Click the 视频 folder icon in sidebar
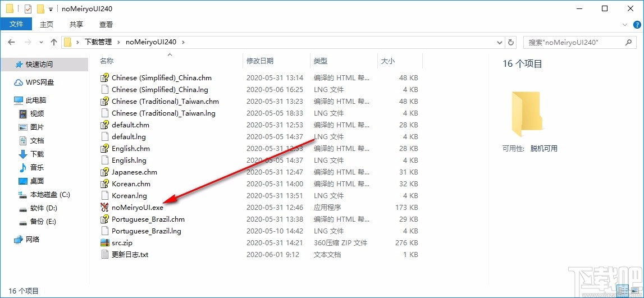The width and height of the screenshot is (644, 298). [x=23, y=114]
